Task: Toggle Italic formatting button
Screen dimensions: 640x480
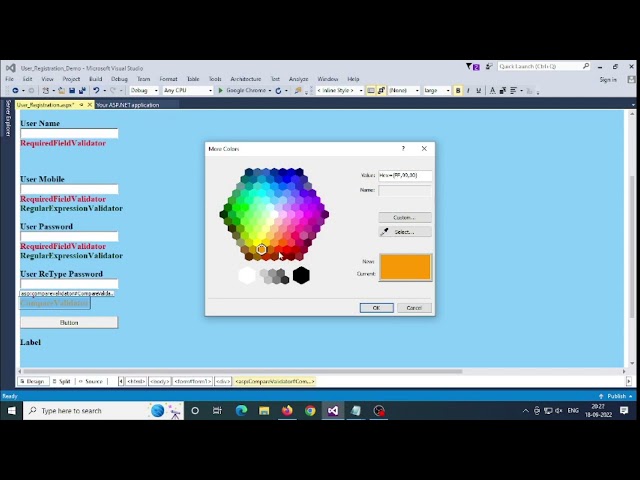Action: [x=468, y=91]
